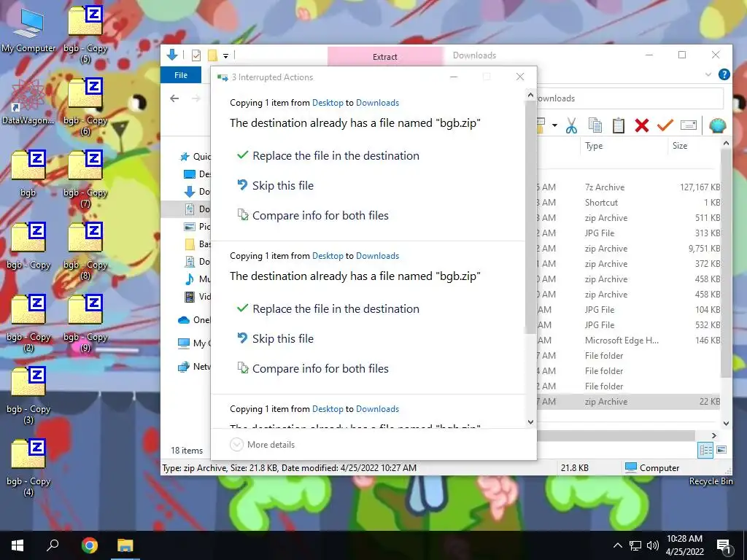Switch to the Extract ribbon tab
This screenshot has height=560, width=747.
click(385, 57)
